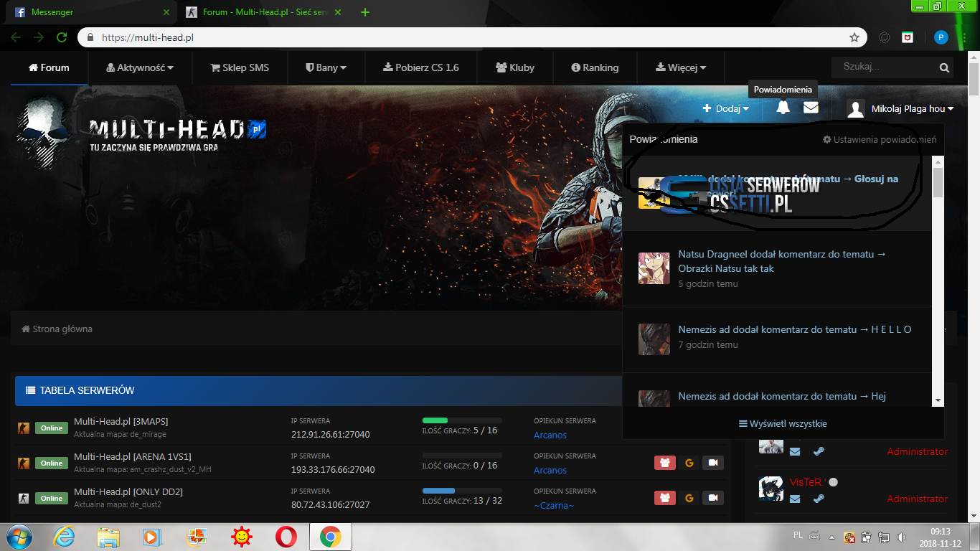Image resolution: width=980 pixels, height=551 pixels.
Task: Open the Sklep SMS menu item
Action: (240, 67)
